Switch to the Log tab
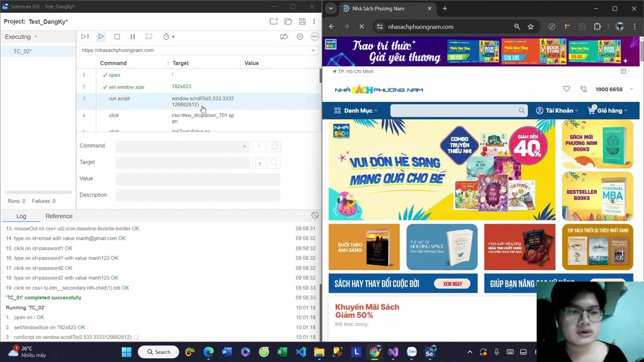This screenshot has height=362, width=644. click(21, 216)
